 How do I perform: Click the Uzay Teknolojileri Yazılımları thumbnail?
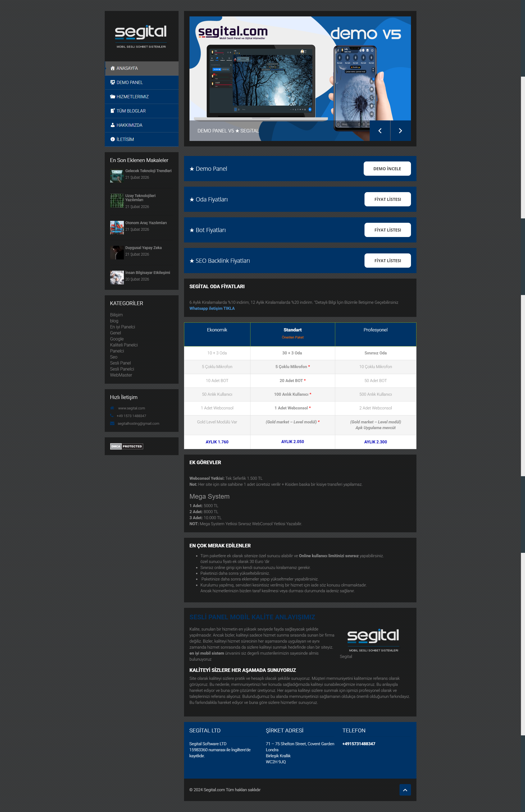coord(117,201)
